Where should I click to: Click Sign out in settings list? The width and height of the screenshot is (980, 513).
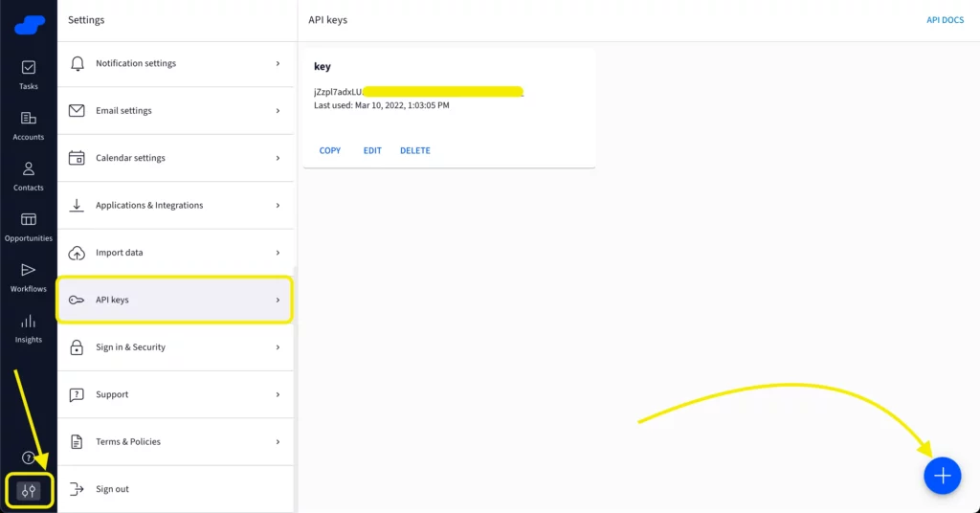pos(112,489)
